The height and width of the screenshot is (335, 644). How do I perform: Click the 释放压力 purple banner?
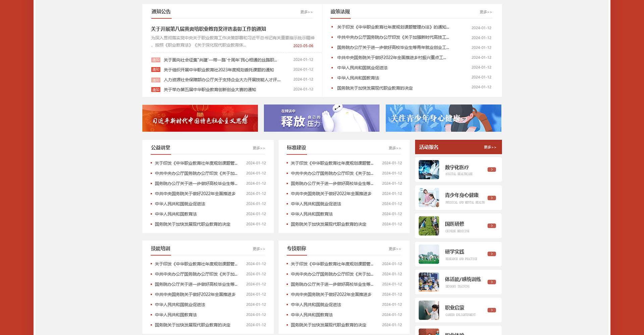click(321, 118)
